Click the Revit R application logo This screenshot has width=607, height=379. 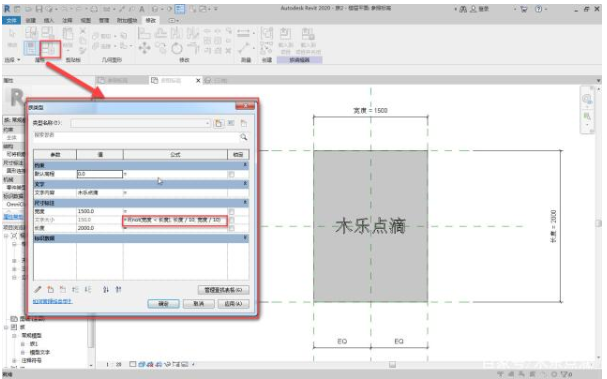(7, 9)
